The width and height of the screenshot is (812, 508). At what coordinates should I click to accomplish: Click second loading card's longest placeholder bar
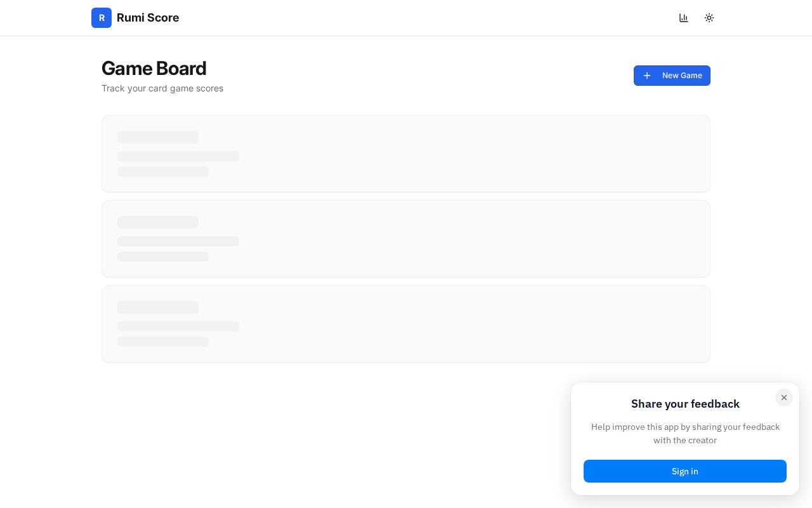[178, 241]
